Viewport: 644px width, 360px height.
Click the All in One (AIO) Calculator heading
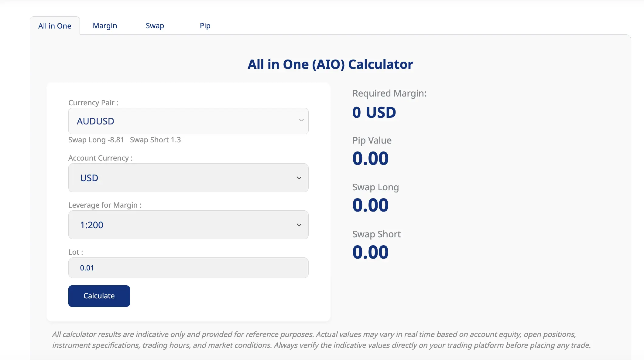(330, 64)
